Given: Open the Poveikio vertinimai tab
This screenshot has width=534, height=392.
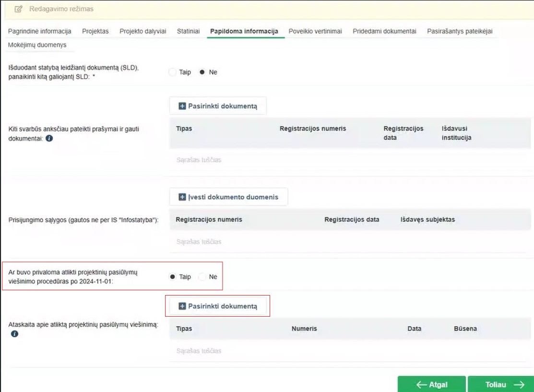Looking at the screenshot, I should click(x=315, y=31).
